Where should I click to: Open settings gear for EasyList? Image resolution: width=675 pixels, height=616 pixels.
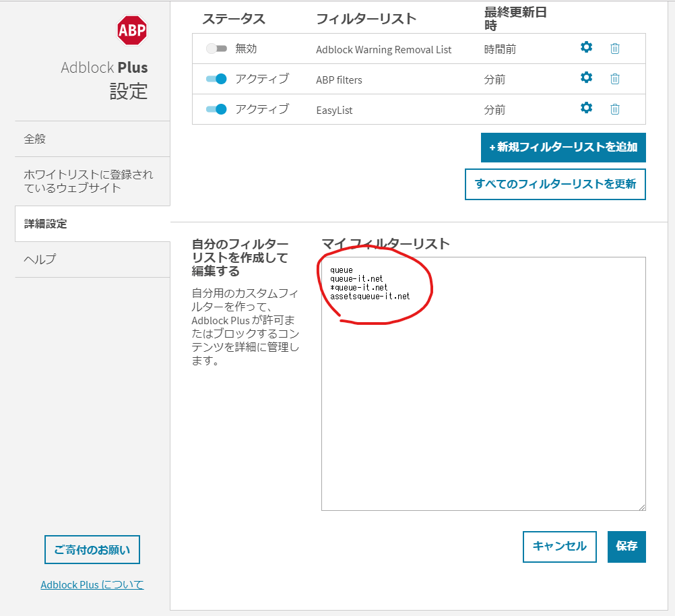[586, 108]
